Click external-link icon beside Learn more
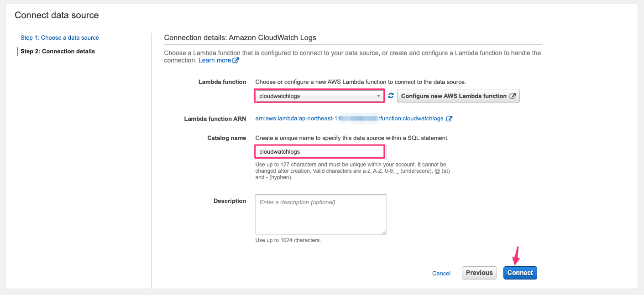Viewport: 644px width, 295px height. click(236, 60)
